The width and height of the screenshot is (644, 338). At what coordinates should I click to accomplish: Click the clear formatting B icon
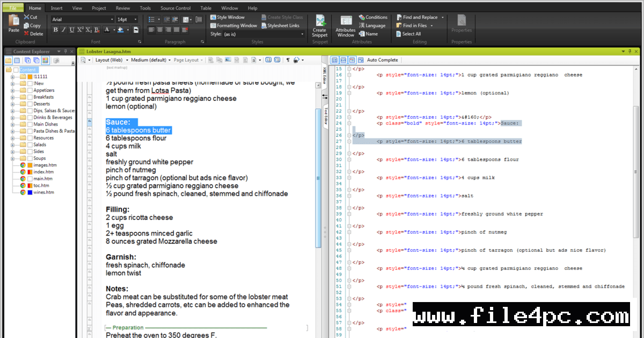[97, 30]
